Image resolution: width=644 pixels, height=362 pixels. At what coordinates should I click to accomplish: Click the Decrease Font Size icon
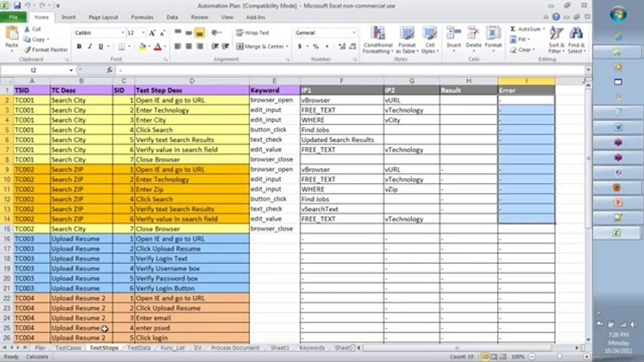tap(163, 33)
